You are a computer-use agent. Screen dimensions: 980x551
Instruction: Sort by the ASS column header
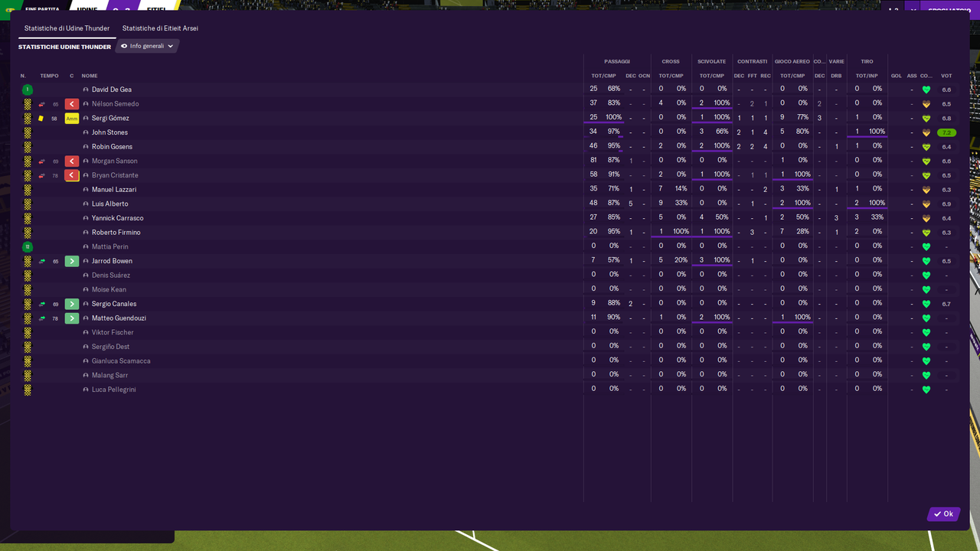(x=912, y=76)
